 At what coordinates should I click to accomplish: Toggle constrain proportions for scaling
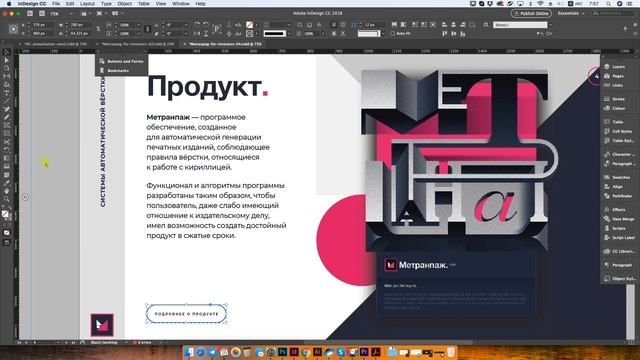[147, 29]
